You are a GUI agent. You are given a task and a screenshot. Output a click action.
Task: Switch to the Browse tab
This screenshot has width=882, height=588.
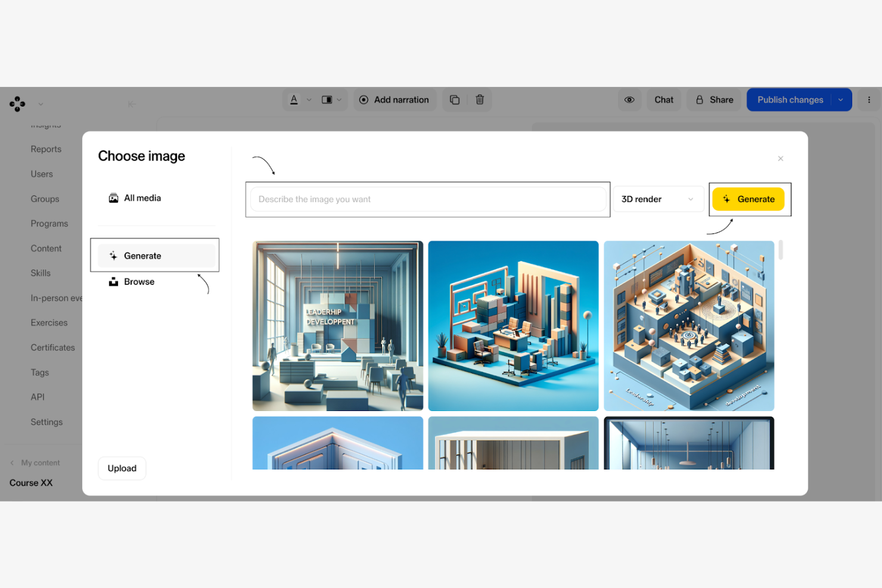[x=156, y=282]
